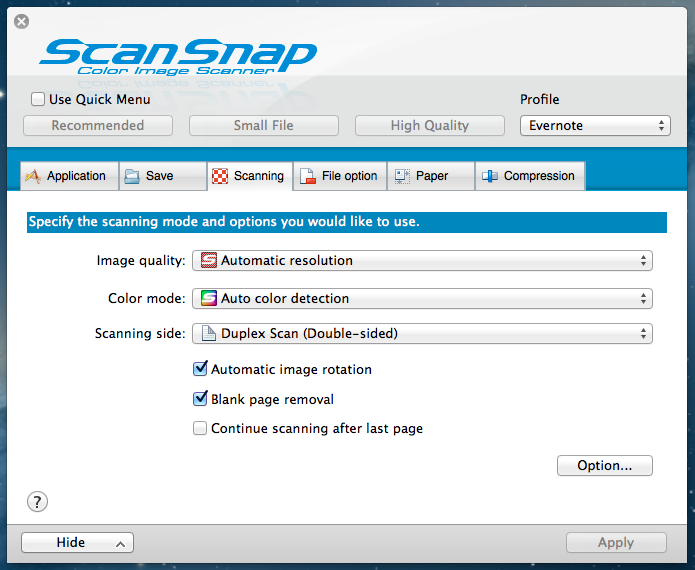This screenshot has height=570, width=695.
Task: Click the Apply button
Action: click(x=616, y=543)
